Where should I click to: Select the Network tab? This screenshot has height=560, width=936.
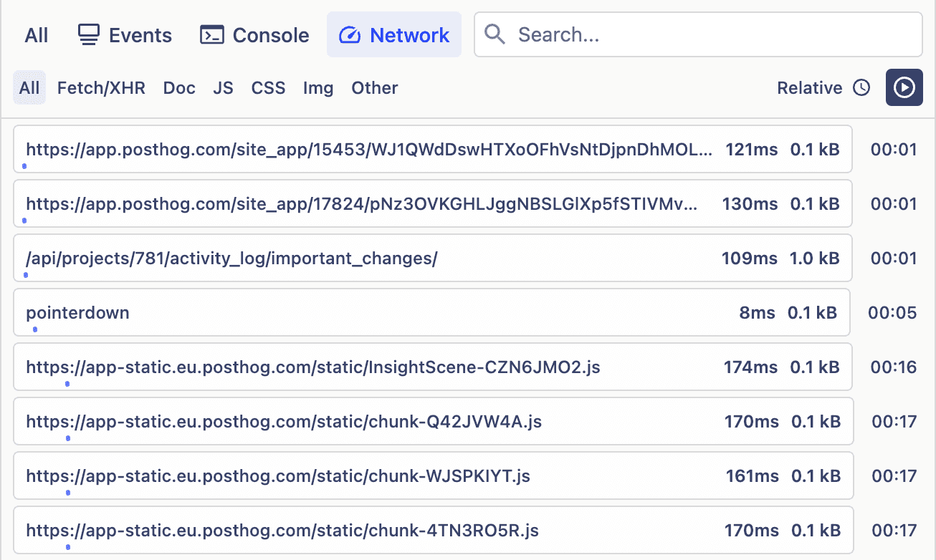(x=394, y=35)
